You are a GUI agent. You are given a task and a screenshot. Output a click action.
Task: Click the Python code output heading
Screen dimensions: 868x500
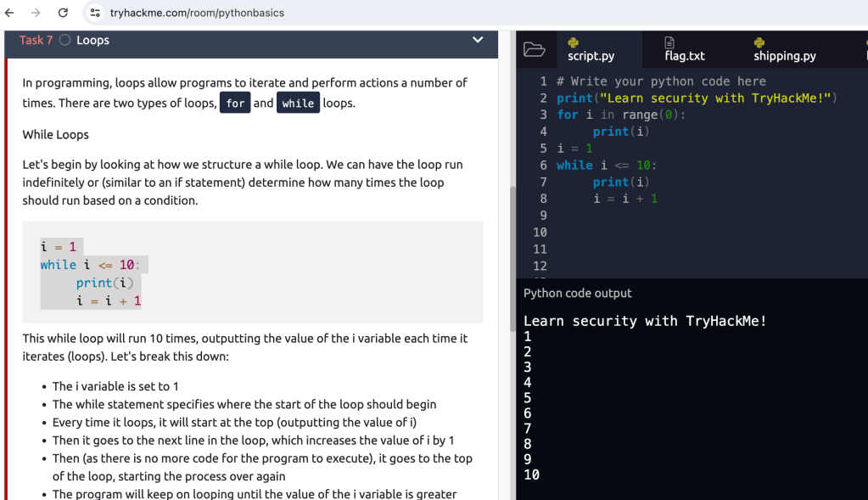coord(578,293)
